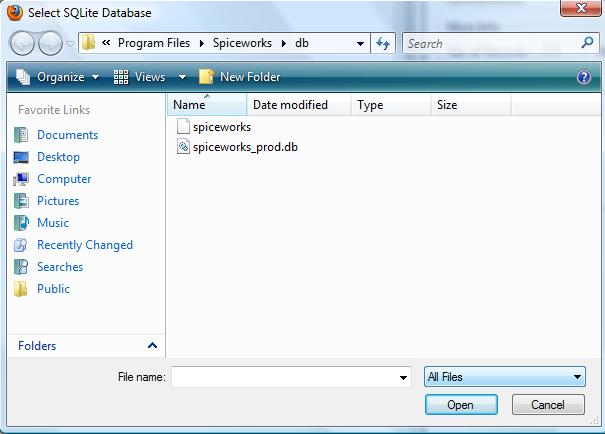605x434 pixels.
Task: Click the Back navigation arrow button
Action: pos(22,43)
